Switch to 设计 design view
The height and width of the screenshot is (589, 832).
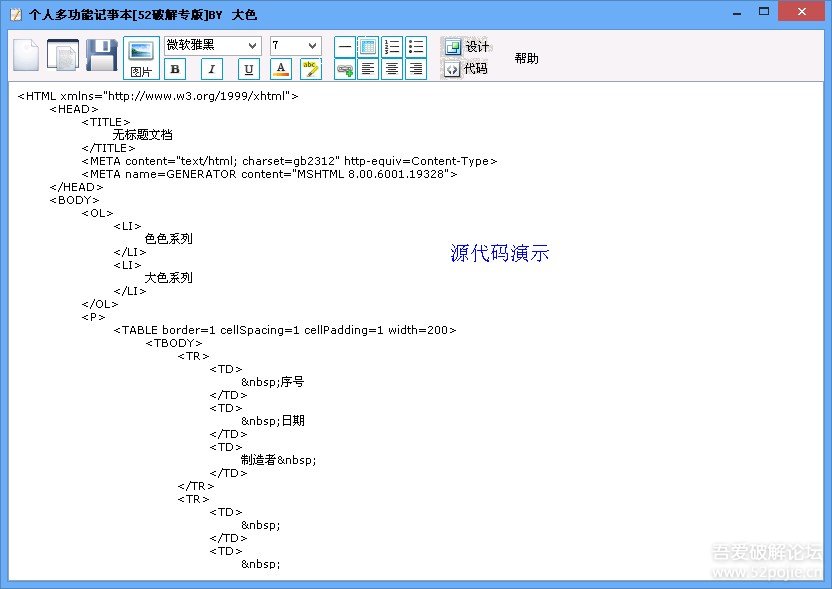click(x=466, y=47)
